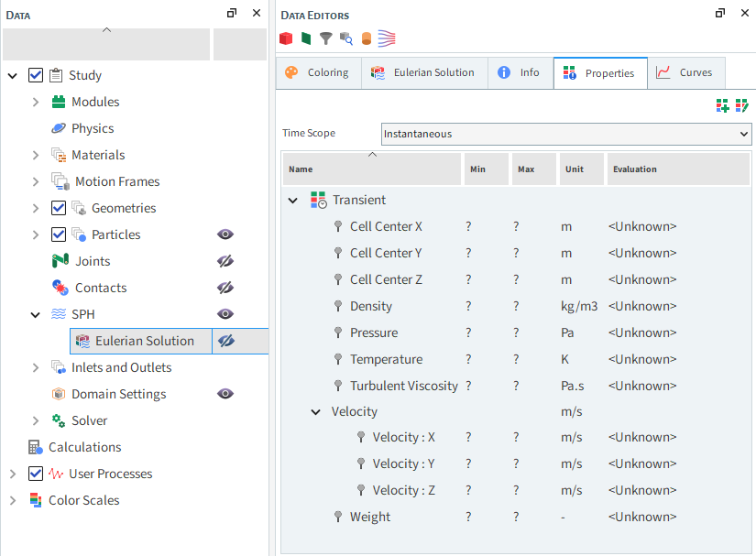Collapse the Velocity property group

click(x=316, y=412)
